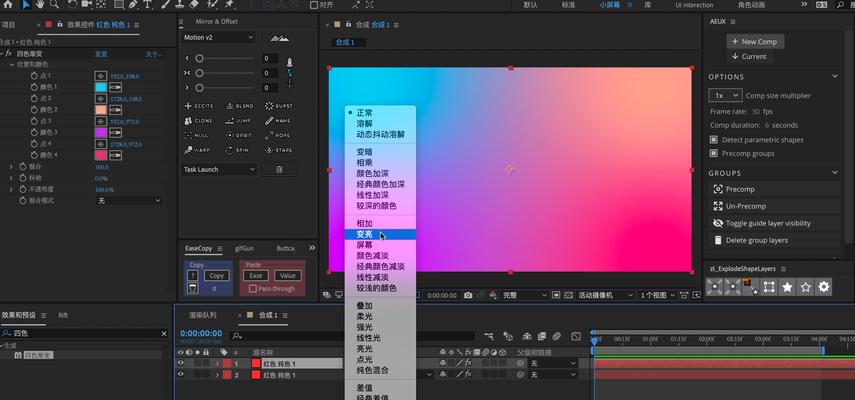Expand layer 1 properties in timeline
This screenshot has width=855, height=400.
[218, 363]
